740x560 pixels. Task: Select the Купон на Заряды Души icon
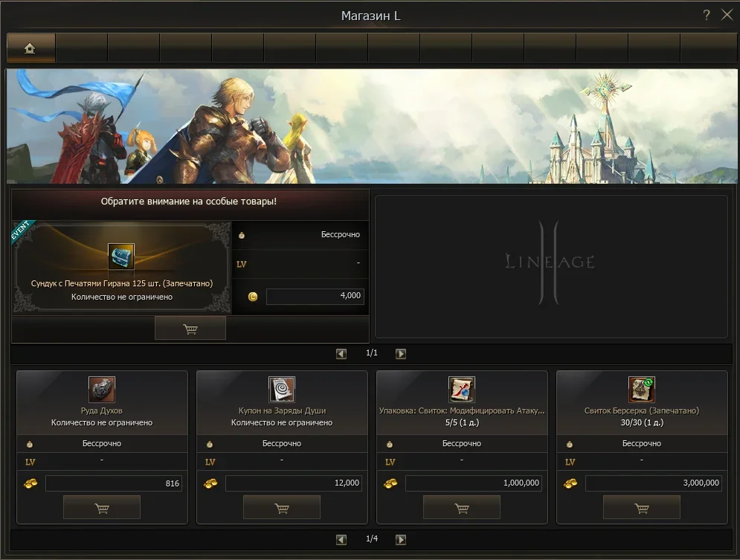click(x=282, y=389)
